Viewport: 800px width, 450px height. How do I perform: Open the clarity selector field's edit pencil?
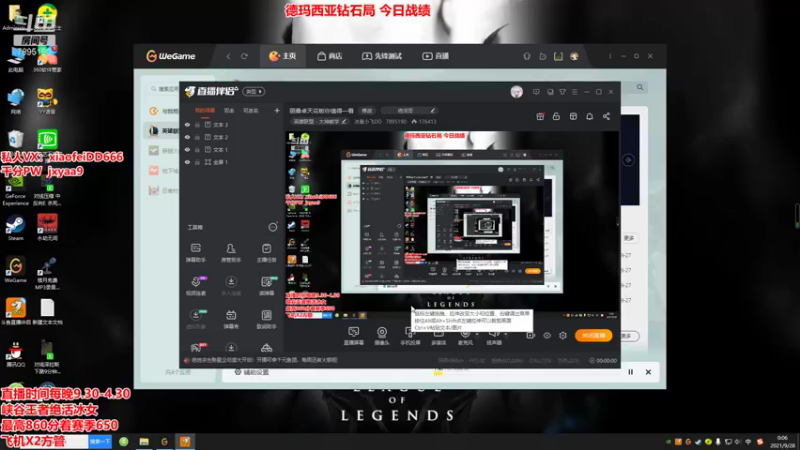433,110
